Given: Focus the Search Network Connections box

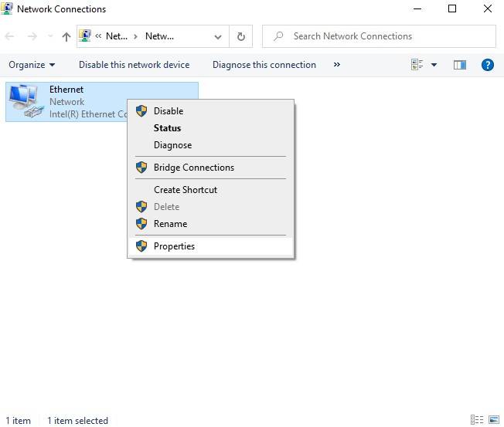Looking at the screenshot, I should [379, 36].
